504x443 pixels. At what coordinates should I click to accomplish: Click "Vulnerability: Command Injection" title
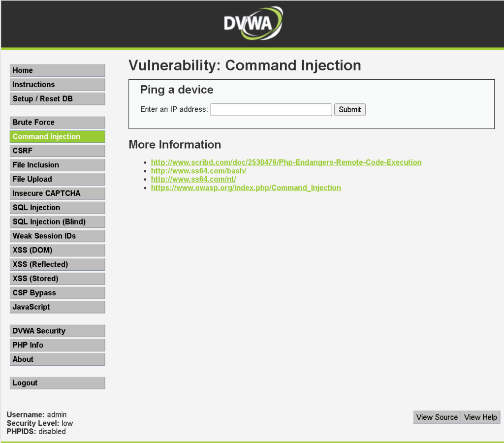(245, 65)
